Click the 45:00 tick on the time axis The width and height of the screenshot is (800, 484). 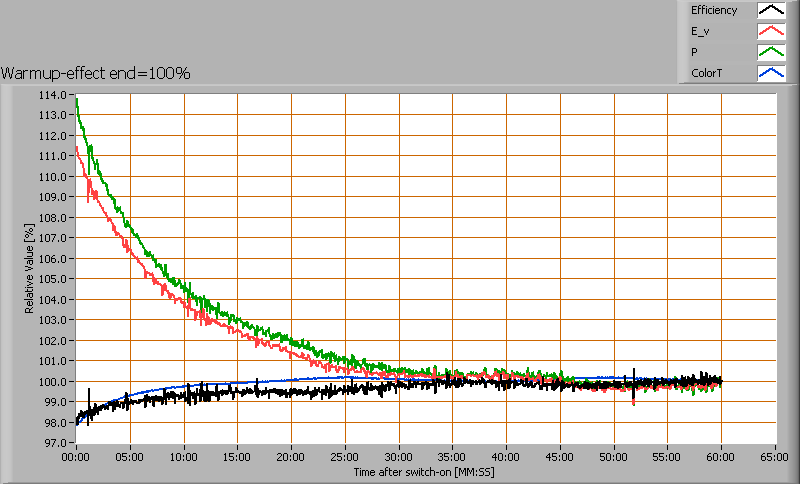(560, 455)
